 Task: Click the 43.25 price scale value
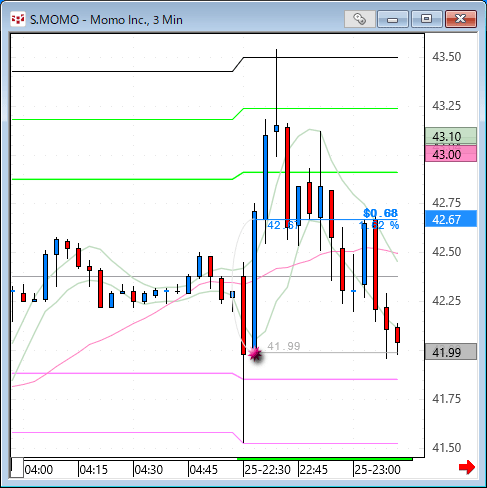(447, 106)
